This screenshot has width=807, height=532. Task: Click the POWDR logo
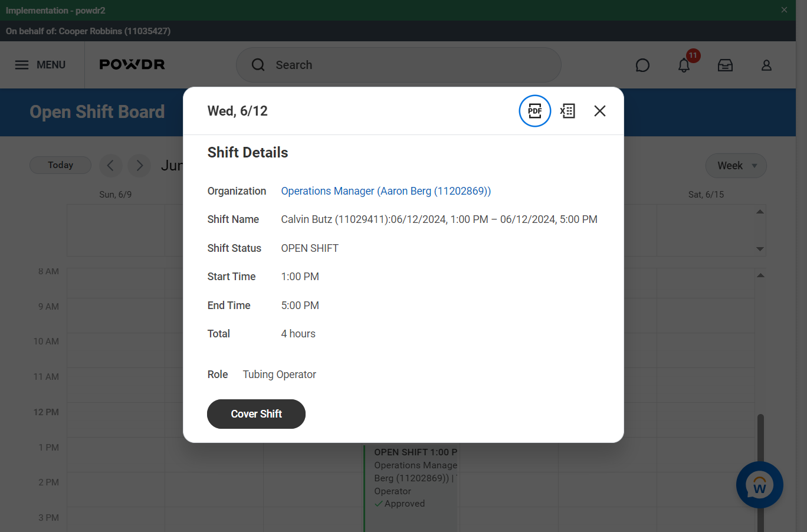tap(132, 64)
